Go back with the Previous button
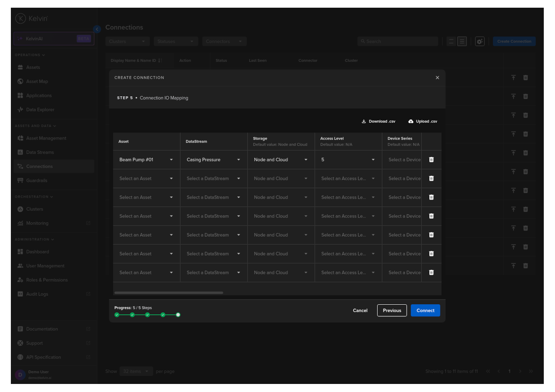 click(x=392, y=310)
